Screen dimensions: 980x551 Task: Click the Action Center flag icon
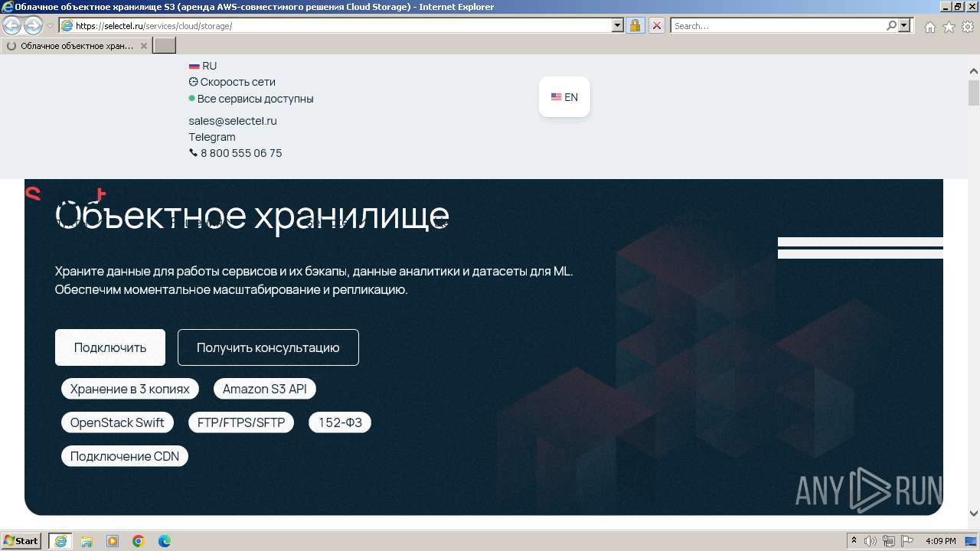(x=907, y=541)
